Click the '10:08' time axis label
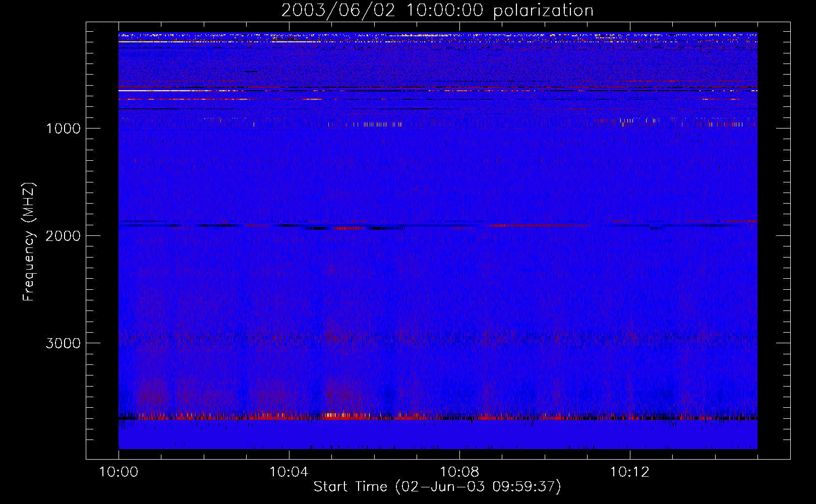Screen dimensions: 816x504 459,472
